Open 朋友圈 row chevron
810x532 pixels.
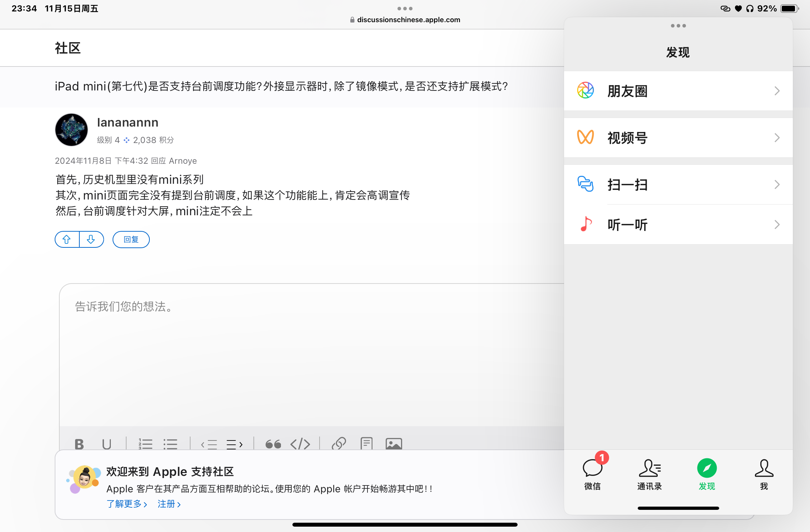pyautogui.click(x=777, y=91)
